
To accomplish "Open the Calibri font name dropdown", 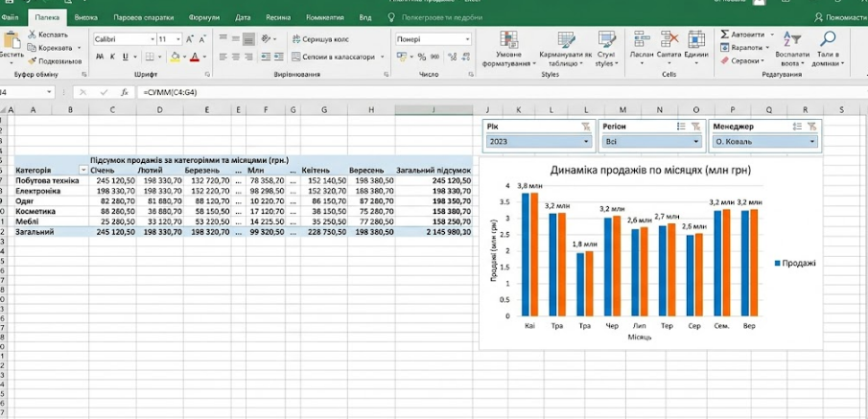I will (x=152, y=39).
